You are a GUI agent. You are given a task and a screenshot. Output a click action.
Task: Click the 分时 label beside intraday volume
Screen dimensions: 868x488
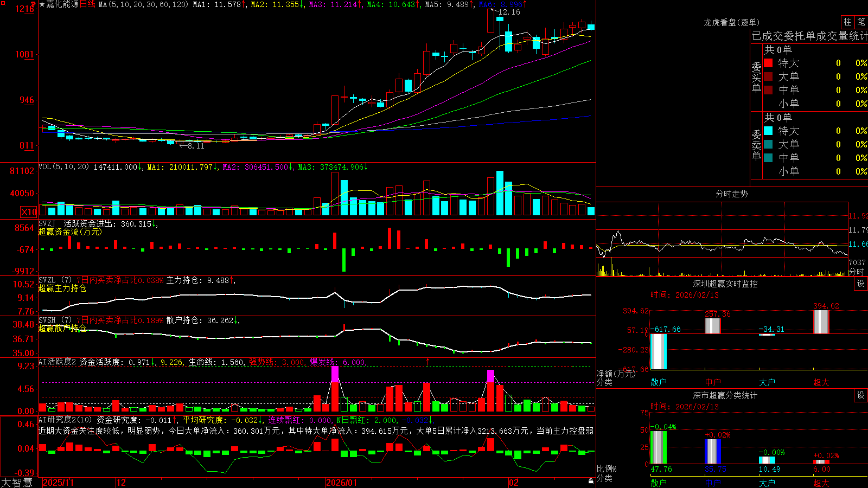(857, 272)
